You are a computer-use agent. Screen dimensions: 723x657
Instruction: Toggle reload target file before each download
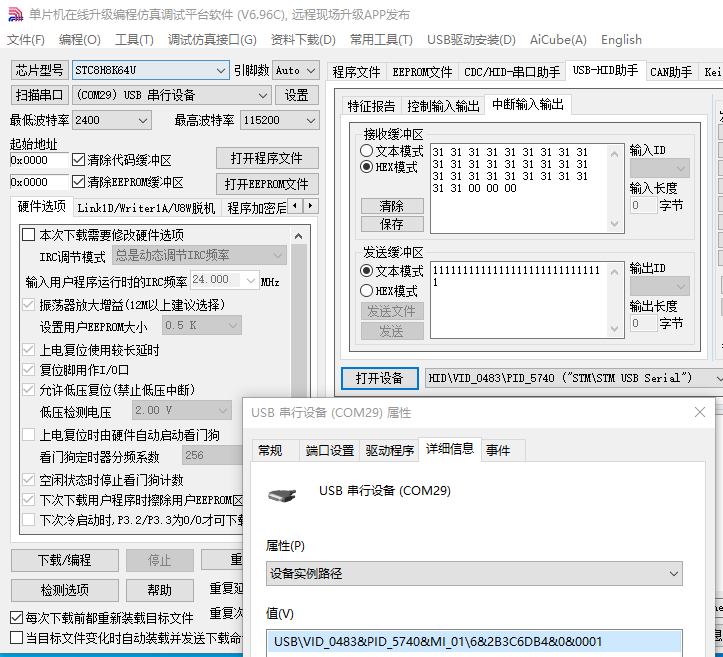17,617
